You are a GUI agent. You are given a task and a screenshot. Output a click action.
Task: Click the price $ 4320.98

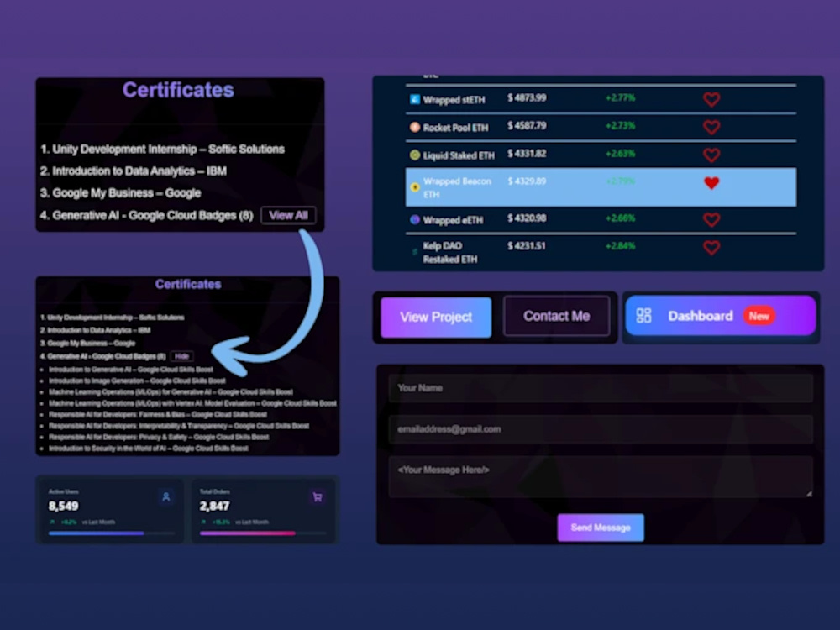click(x=527, y=218)
